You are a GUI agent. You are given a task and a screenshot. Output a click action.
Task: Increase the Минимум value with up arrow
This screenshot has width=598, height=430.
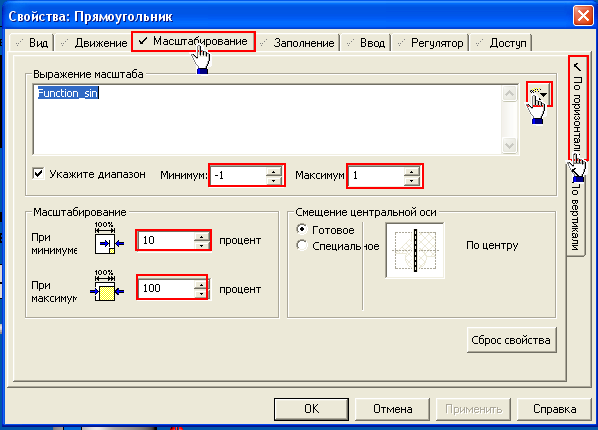[x=273, y=171]
